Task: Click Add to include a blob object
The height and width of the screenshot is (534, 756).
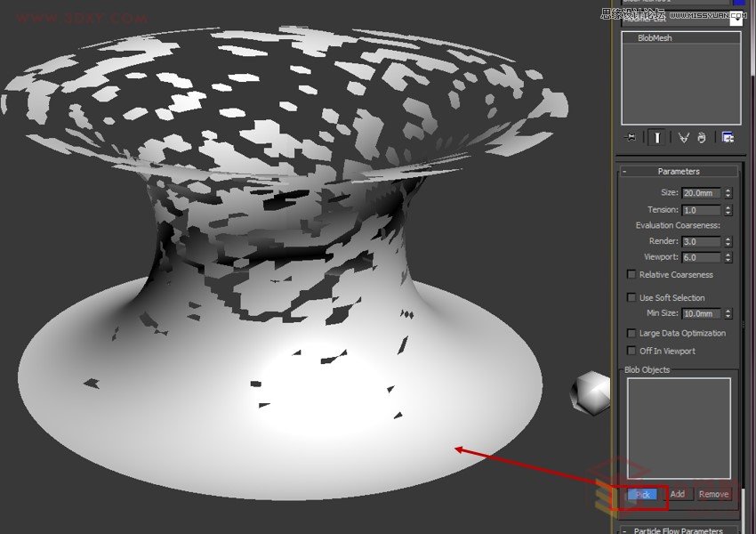Action: [679, 493]
